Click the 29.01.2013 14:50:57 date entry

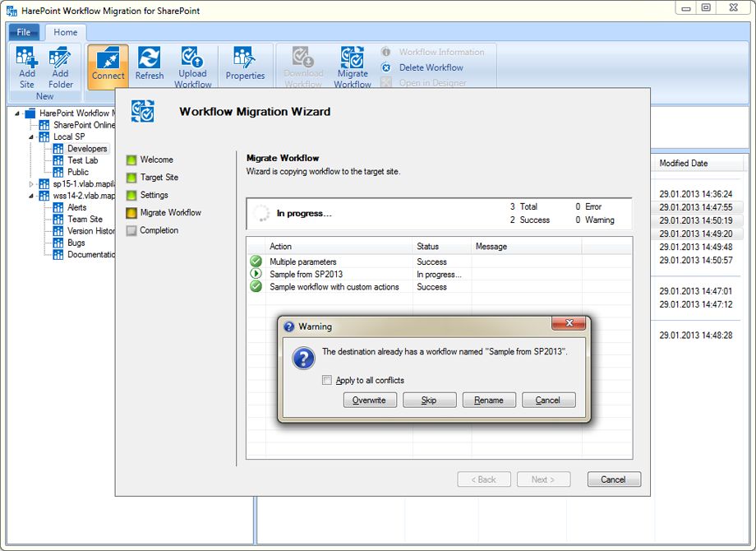(x=696, y=261)
